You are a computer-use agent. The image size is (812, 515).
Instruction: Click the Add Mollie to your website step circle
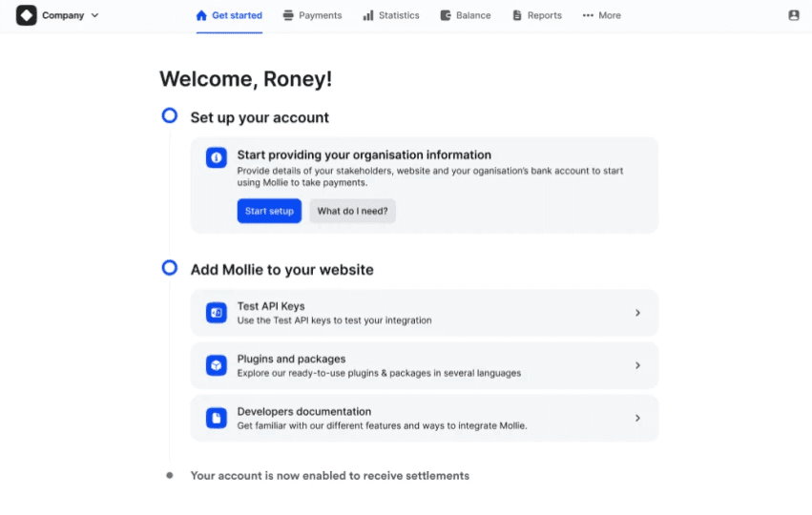pyautogui.click(x=169, y=268)
